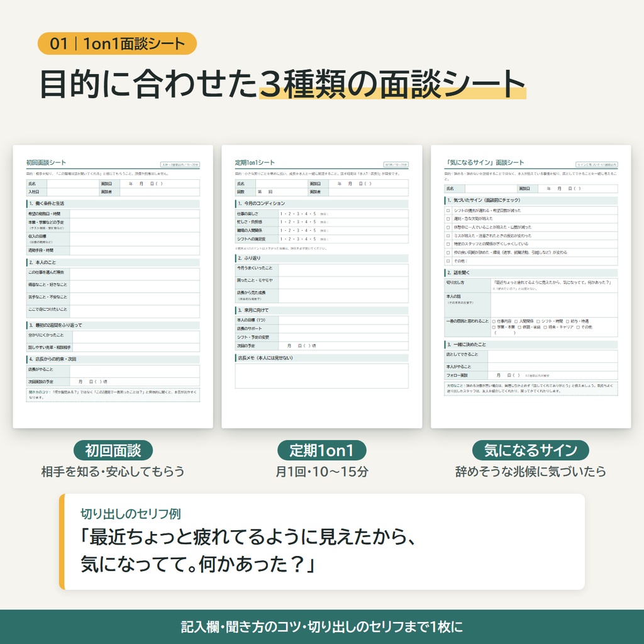Click the 切り出しのセリフ例 label
This screenshot has height=644, width=644.
coord(131,514)
